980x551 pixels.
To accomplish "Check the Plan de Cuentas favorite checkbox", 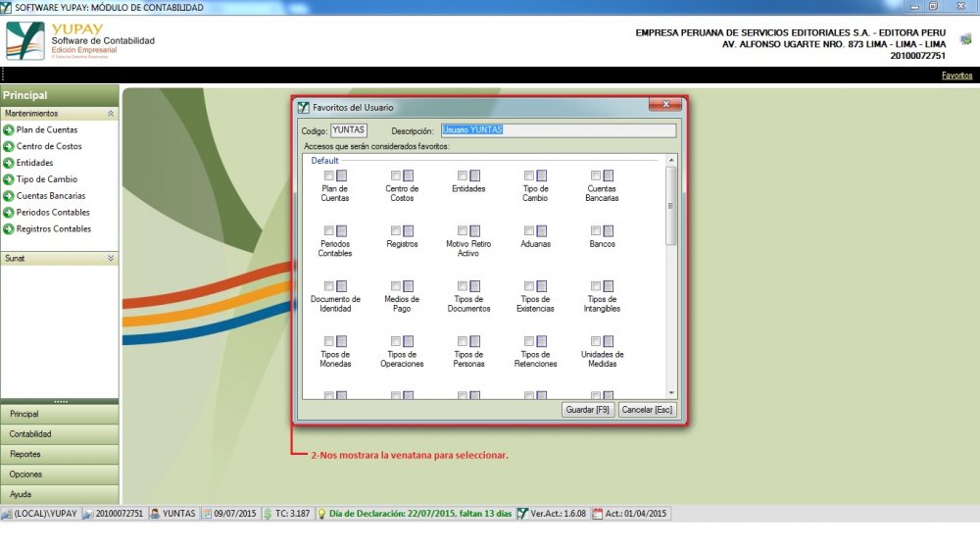I will pyautogui.click(x=328, y=175).
